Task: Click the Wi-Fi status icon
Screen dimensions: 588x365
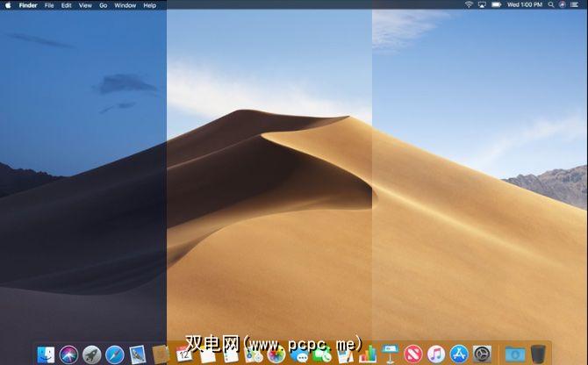Action: coord(469,5)
